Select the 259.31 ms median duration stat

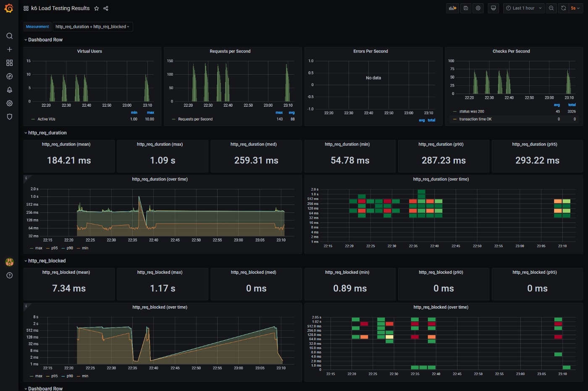coord(256,160)
